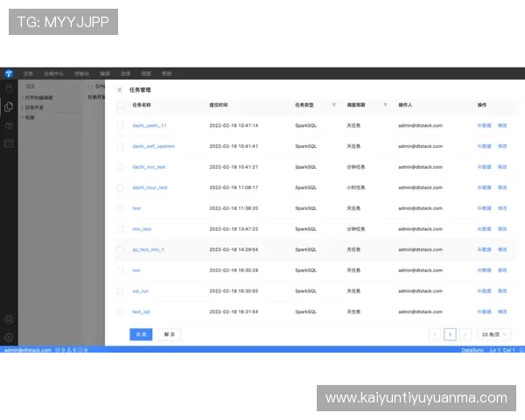Viewport: 525px width, 420px height.
Task: Select the checkbox next to dazhi_min_test
Action: 120,166
